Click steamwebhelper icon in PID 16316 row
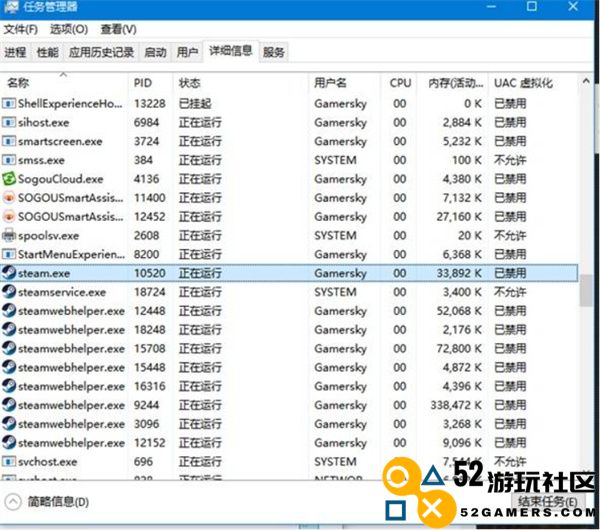The image size is (600, 530). point(9,386)
